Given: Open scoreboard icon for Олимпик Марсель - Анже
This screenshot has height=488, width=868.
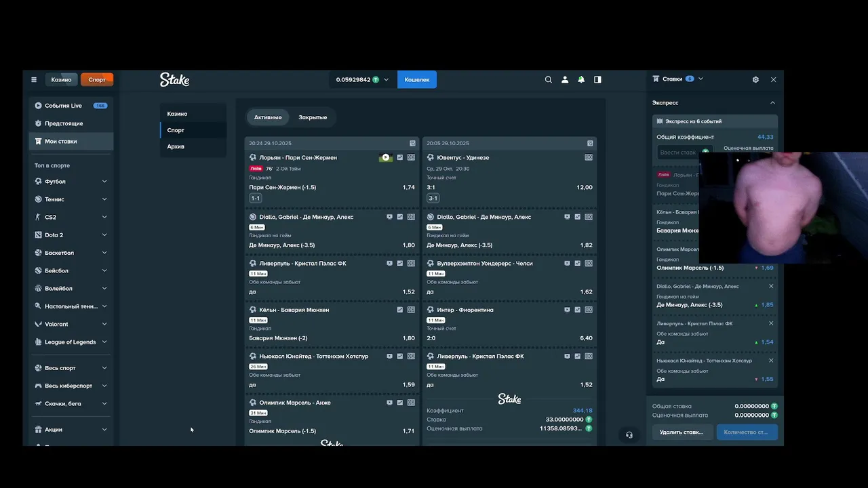Looking at the screenshot, I should coord(411,403).
